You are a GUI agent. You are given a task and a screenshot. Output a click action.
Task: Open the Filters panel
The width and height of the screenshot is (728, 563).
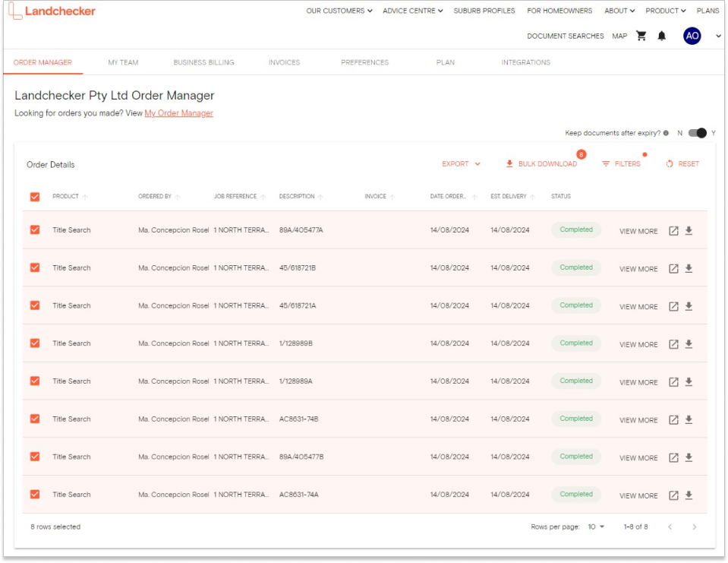click(x=621, y=164)
